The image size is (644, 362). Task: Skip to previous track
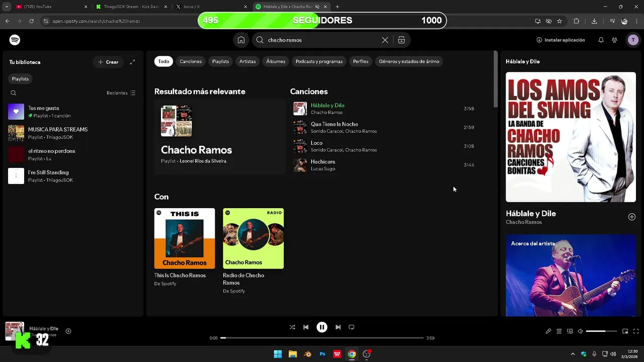(306, 327)
